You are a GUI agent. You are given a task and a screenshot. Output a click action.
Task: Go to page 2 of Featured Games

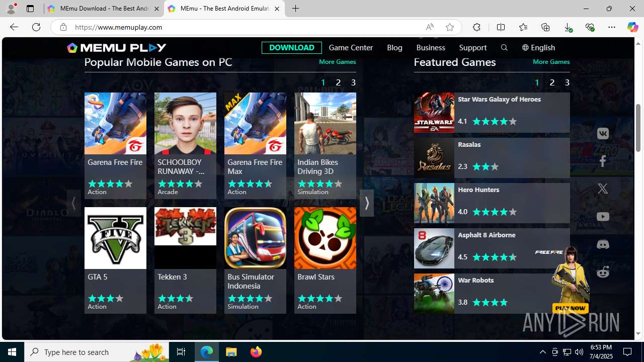tap(552, 82)
